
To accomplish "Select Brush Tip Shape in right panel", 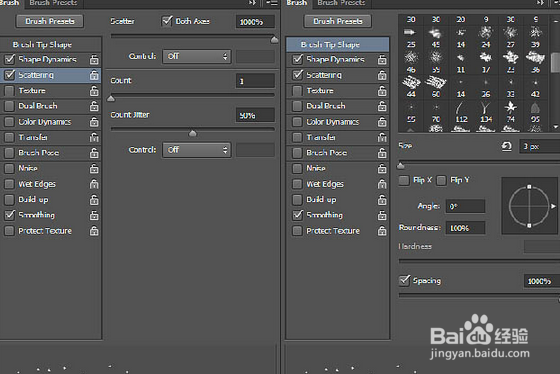I will click(338, 44).
